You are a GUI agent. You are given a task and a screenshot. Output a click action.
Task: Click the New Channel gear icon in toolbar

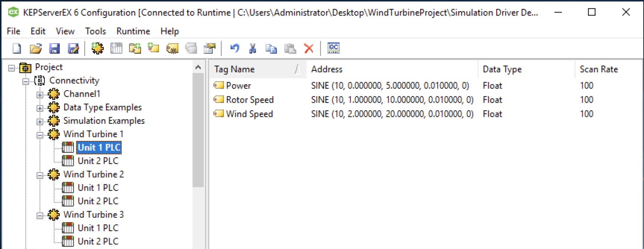point(97,48)
